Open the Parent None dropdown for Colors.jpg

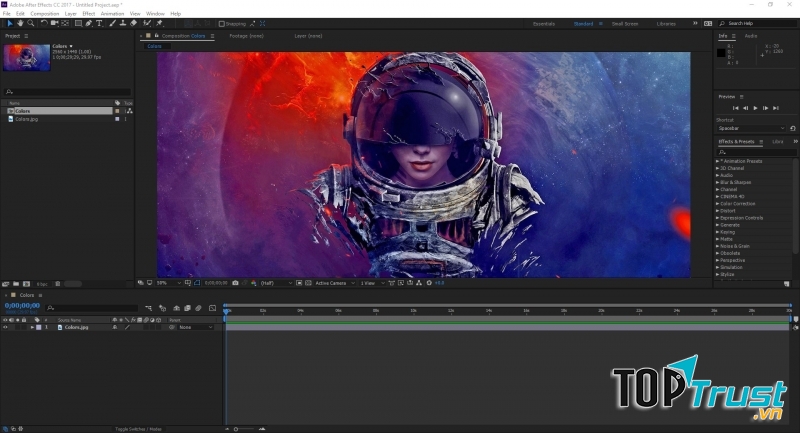click(195, 327)
